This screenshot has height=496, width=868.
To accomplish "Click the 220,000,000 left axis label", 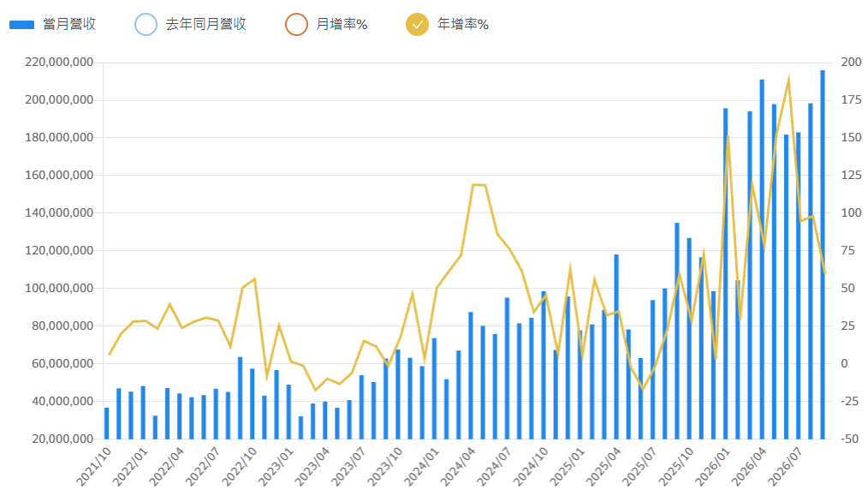I will click(x=59, y=62).
